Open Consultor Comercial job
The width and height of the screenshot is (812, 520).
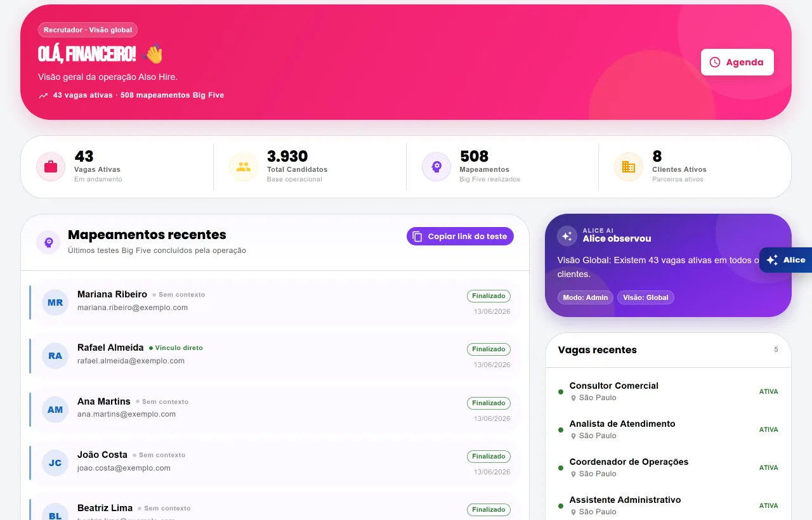pos(668,391)
